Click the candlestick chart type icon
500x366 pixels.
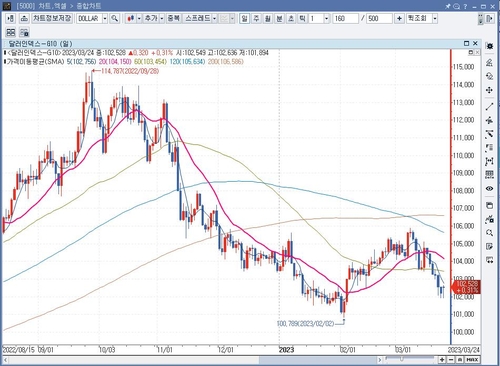click(131, 18)
